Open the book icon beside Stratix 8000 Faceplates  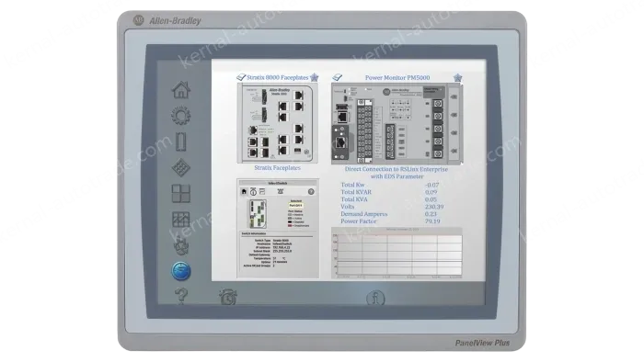tap(241, 77)
